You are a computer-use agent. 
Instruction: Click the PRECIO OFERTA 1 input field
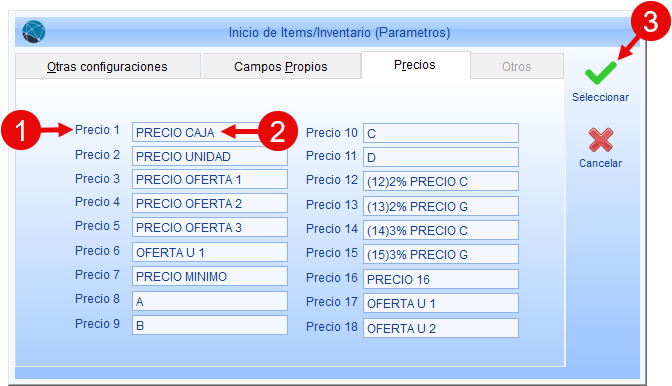[210, 180]
